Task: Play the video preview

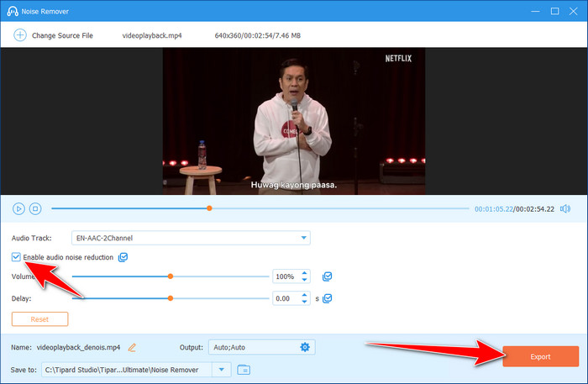Action: (x=18, y=208)
